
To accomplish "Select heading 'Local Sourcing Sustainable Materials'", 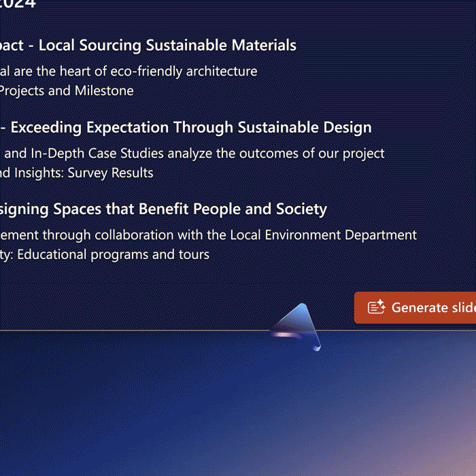I will pos(167,46).
